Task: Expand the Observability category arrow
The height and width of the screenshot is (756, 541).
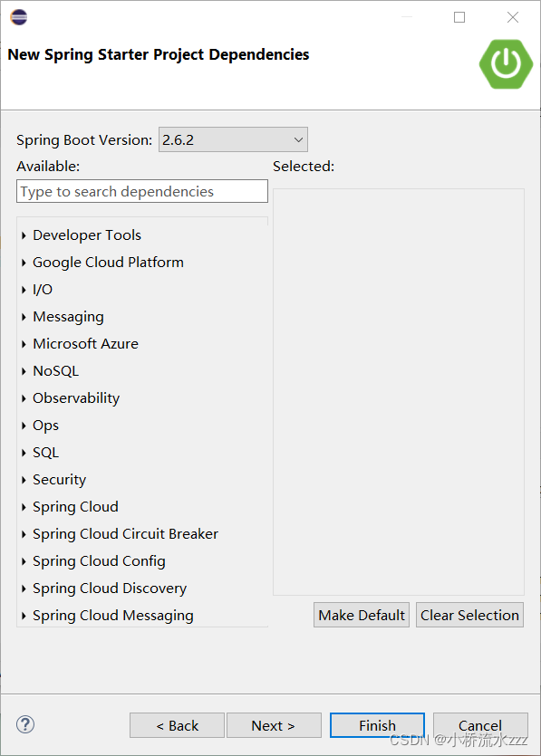Action: coord(24,398)
